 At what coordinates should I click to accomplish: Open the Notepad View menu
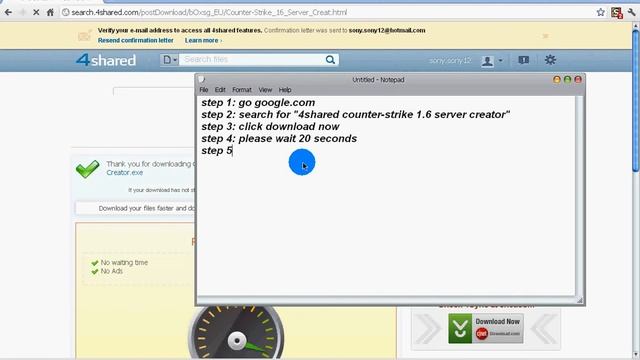point(265,90)
